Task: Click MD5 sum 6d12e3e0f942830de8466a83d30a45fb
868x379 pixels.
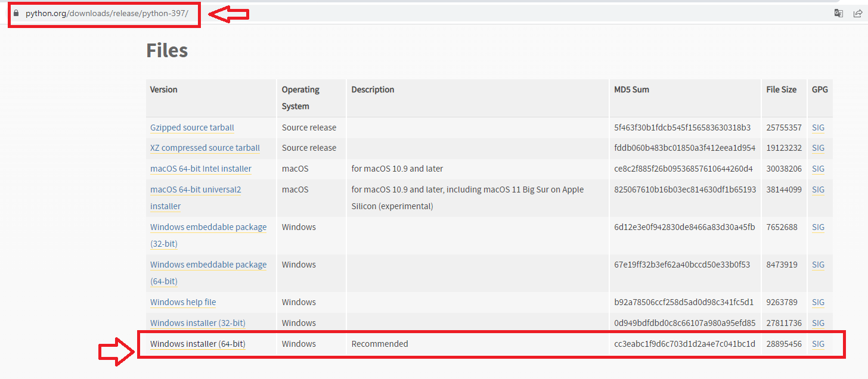Action: [x=684, y=227]
